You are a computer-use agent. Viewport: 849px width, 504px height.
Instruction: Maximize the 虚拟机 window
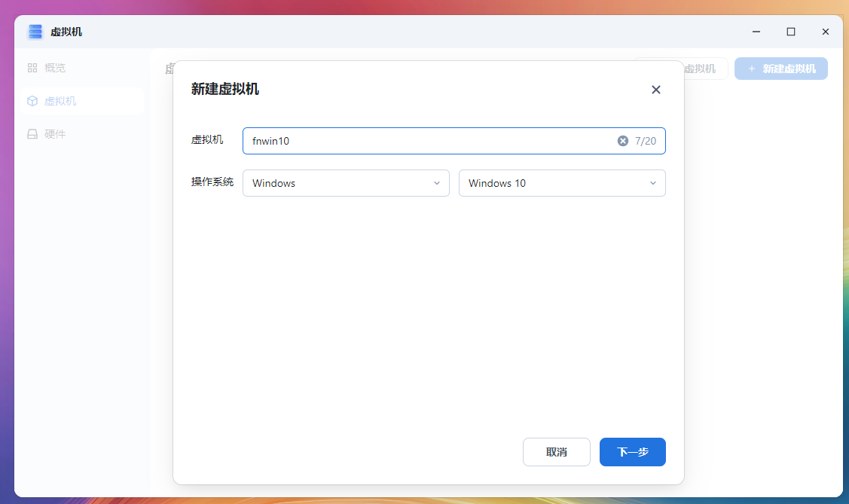pyautogui.click(x=791, y=32)
